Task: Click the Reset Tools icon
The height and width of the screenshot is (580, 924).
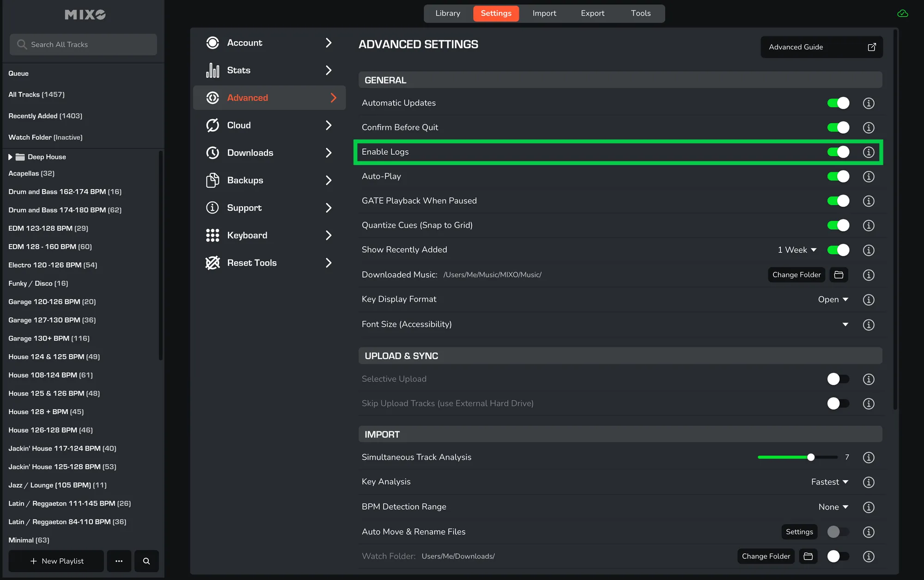Action: [x=213, y=263]
